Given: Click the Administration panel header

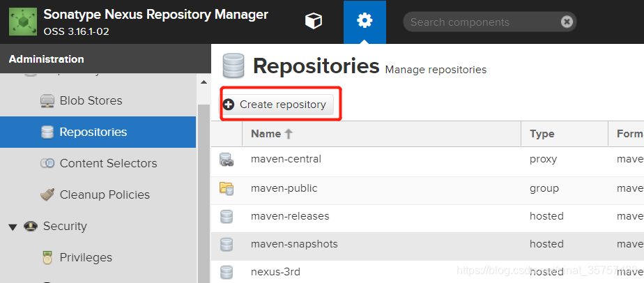Looking at the screenshot, I should click(105, 59).
